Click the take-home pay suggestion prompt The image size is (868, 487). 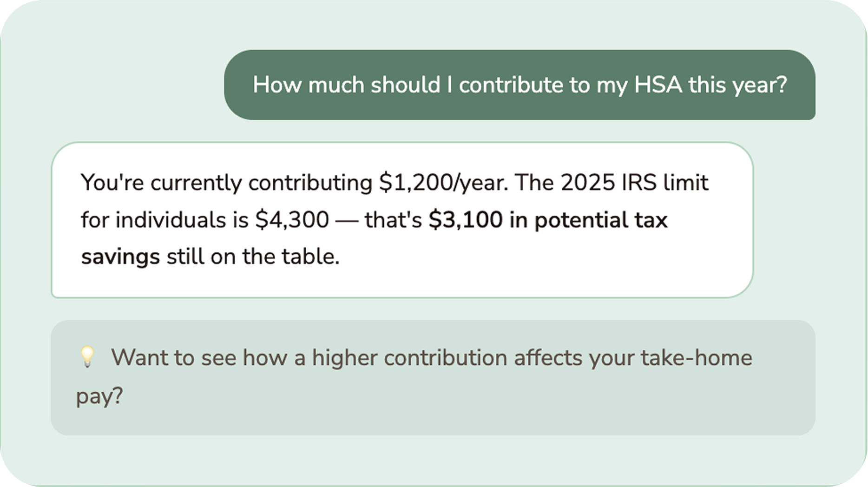point(432,377)
